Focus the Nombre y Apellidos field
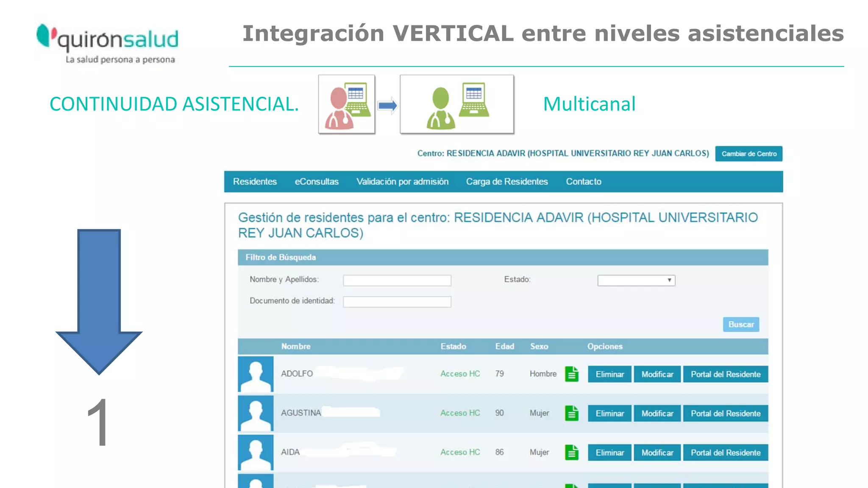This screenshot has height=488, width=868. 397,280
